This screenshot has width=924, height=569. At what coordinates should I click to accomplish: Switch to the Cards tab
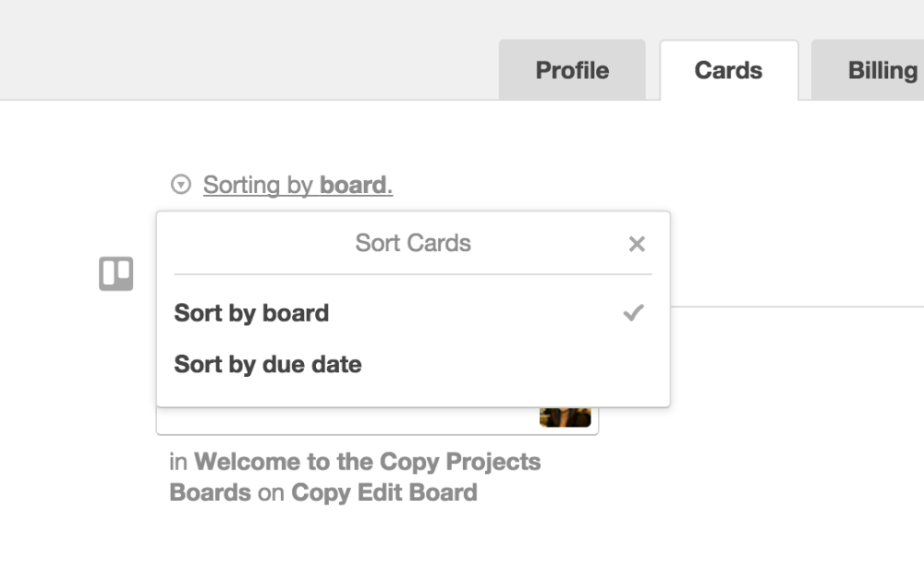coord(728,70)
